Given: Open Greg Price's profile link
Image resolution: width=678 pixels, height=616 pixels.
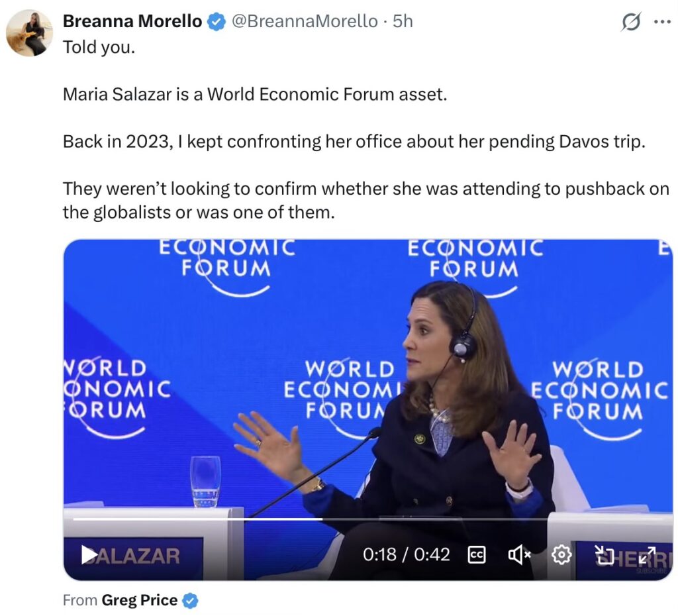Looking at the screenshot, I should click(139, 600).
